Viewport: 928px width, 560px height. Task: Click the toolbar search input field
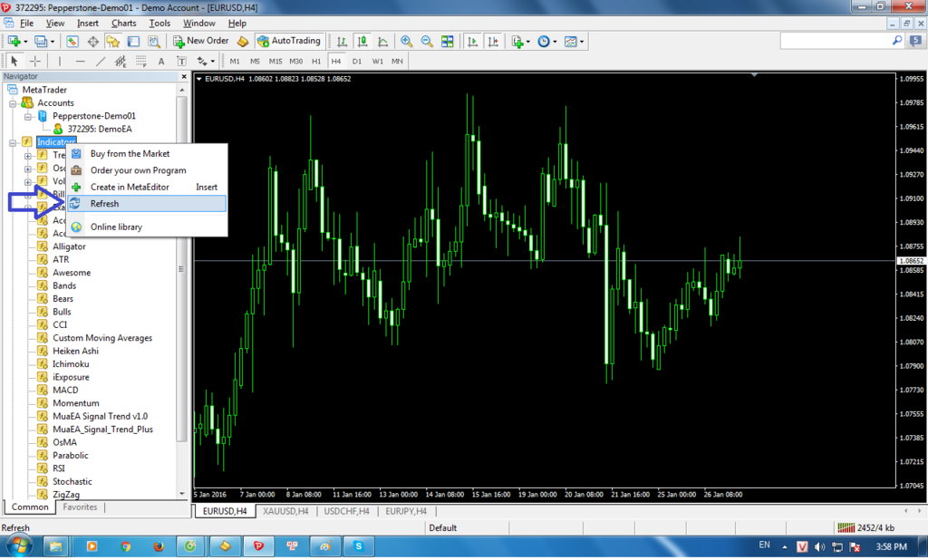(x=835, y=41)
